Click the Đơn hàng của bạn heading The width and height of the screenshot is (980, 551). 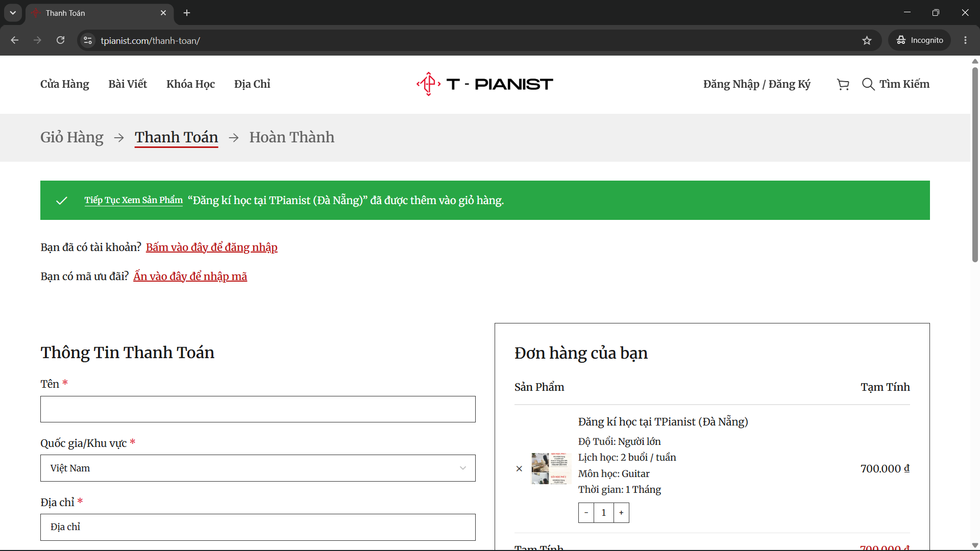click(581, 353)
